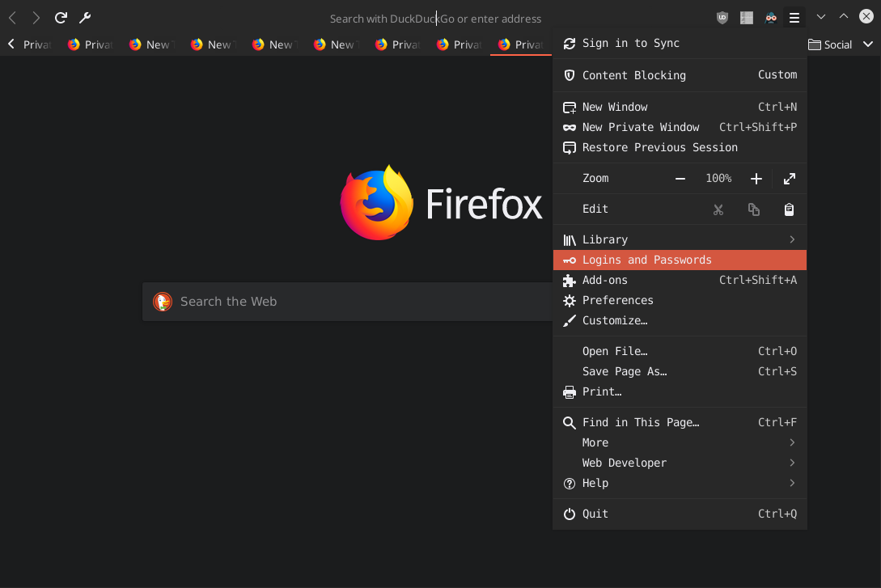Click the Search the Web field

[348, 302]
